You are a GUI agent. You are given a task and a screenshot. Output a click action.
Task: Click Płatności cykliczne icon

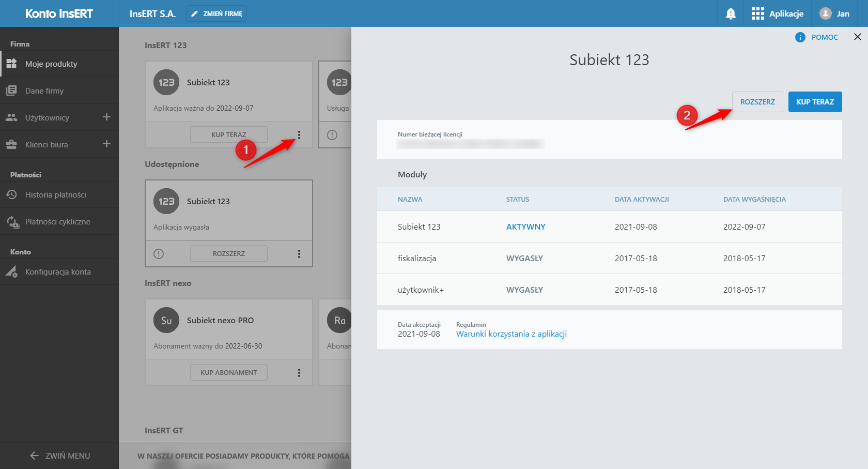(x=12, y=222)
